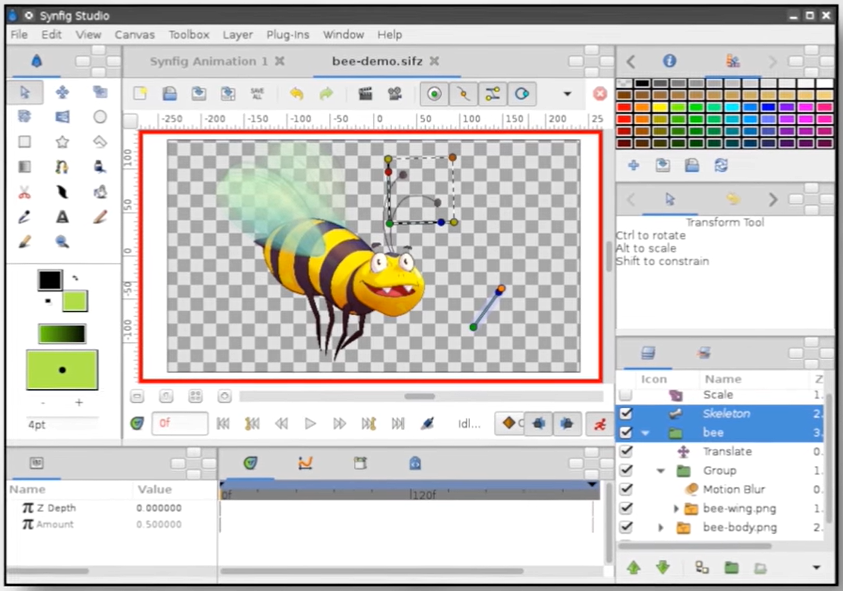Collapse the bee group layer
Image resolution: width=843 pixels, height=591 pixels.
point(646,433)
